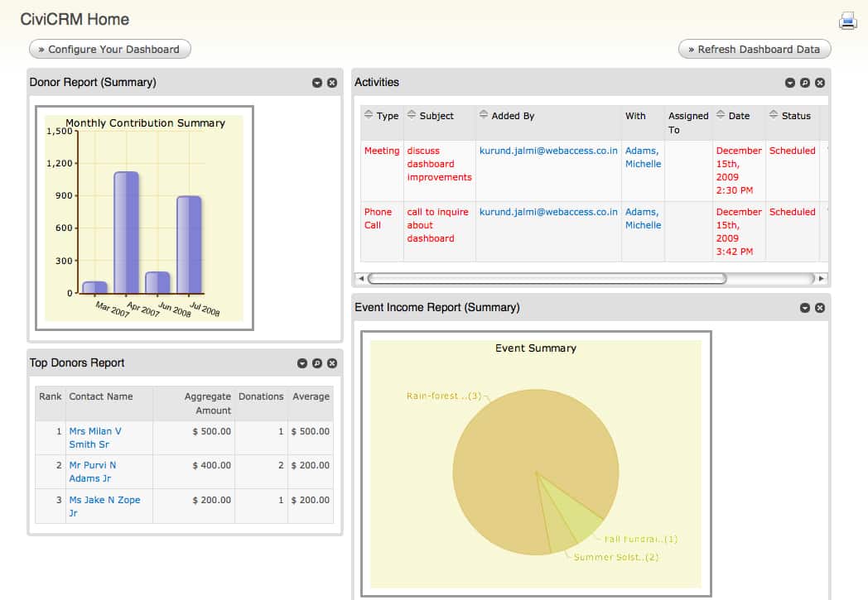Remove the Top Donors Report dashlet

coord(332,362)
